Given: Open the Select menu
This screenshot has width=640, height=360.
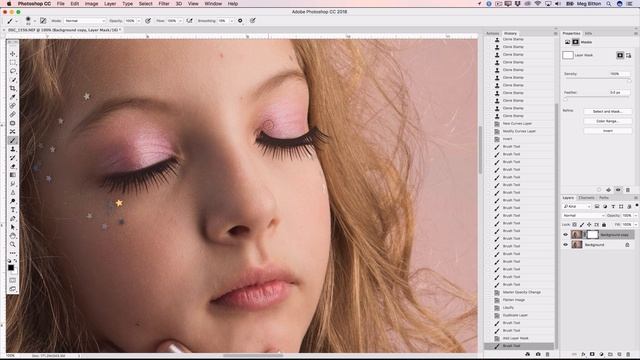Looking at the screenshot, I should (145, 4).
